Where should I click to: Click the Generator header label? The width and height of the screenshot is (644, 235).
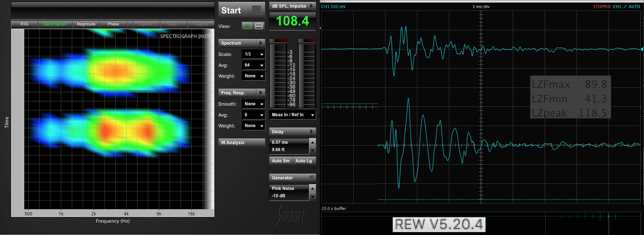(x=282, y=178)
